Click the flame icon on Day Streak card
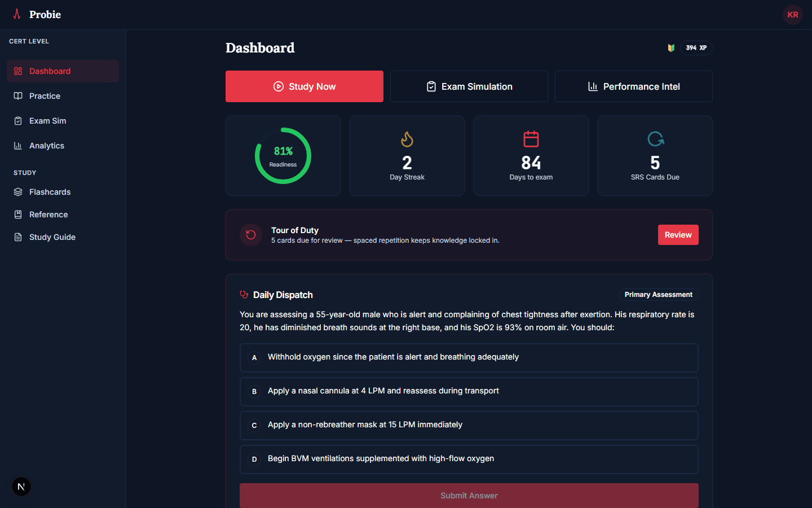 click(407, 139)
